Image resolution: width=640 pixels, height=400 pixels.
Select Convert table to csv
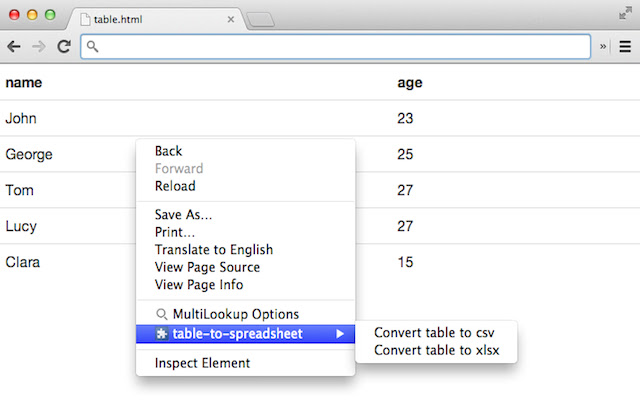point(434,333)
